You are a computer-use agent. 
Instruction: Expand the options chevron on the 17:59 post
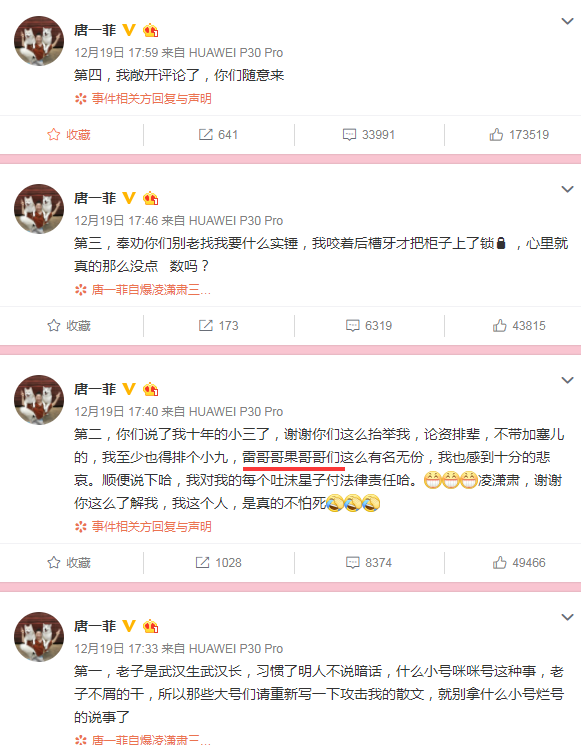click(567, 21)
